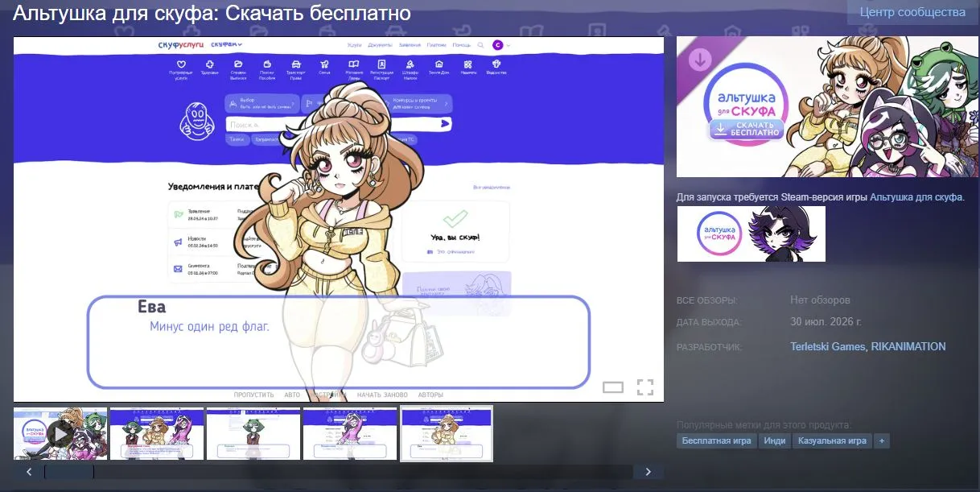Click the Ева dialogue box
This screenshot has height=492, width=980.
click(339, 342)
